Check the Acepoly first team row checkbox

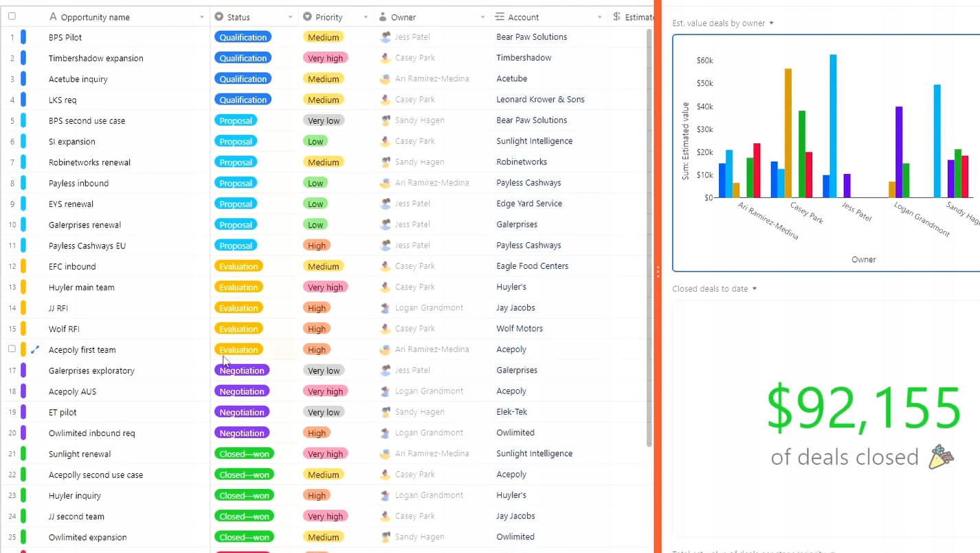tap(12, 349)
